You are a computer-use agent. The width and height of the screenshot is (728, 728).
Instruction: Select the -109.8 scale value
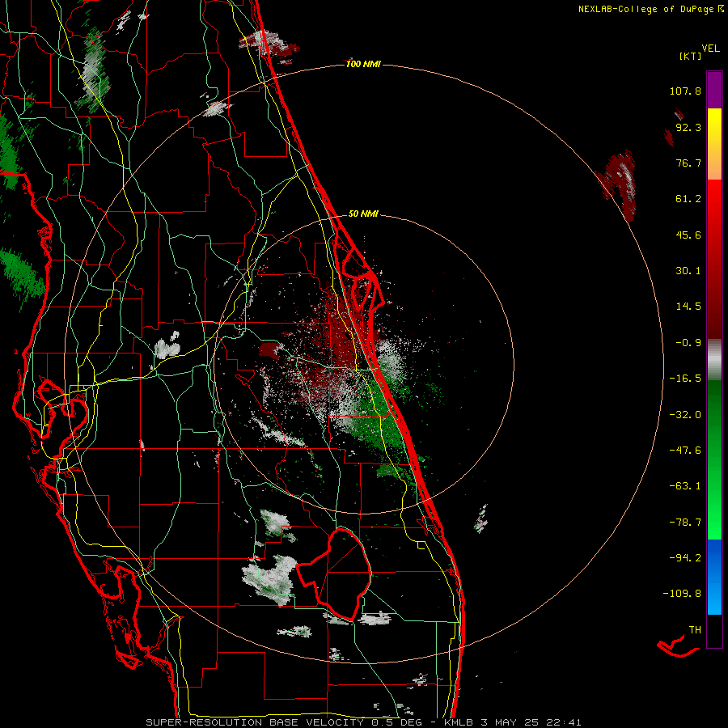(682, 594)
